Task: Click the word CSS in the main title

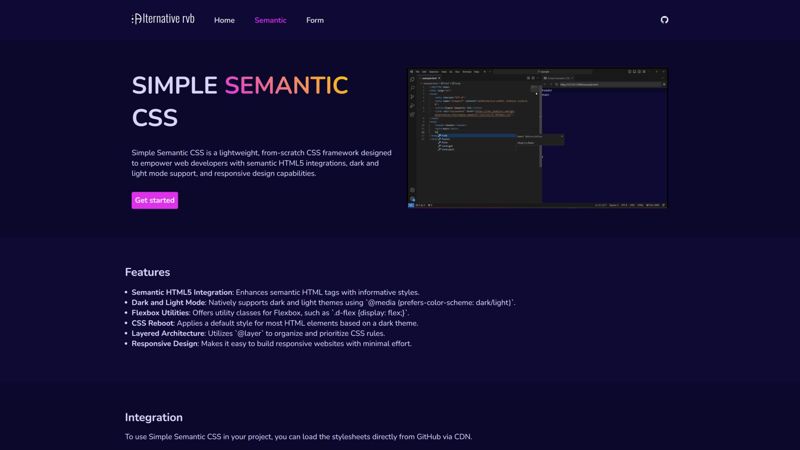Action: click(155, 118)
